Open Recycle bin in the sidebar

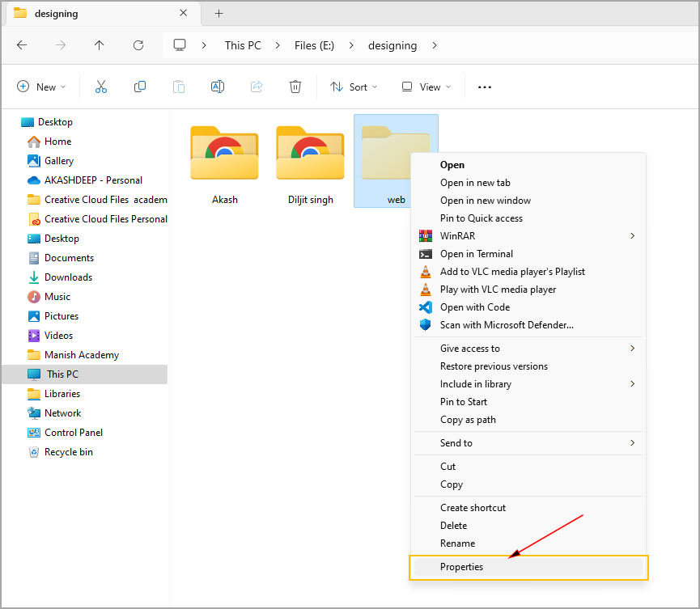[x=68, y=452]
